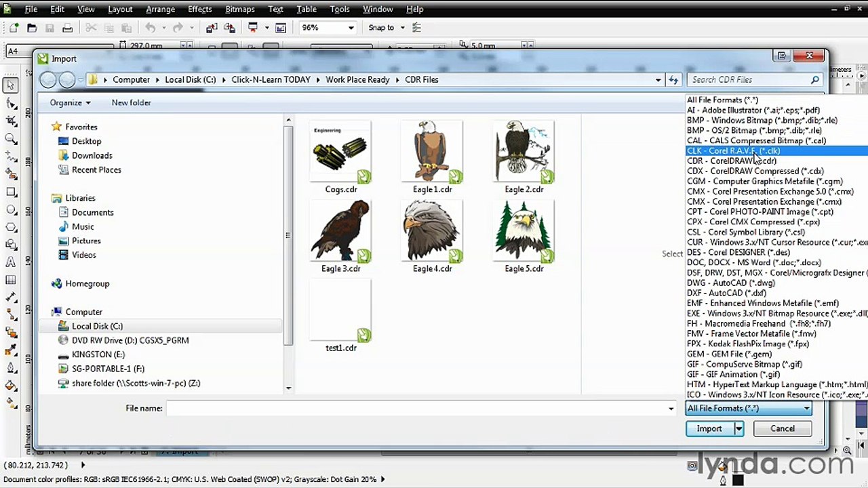The image size is (868, 488).
Task: Select the Table tool in the toolbox
Action: coord(11,280)
